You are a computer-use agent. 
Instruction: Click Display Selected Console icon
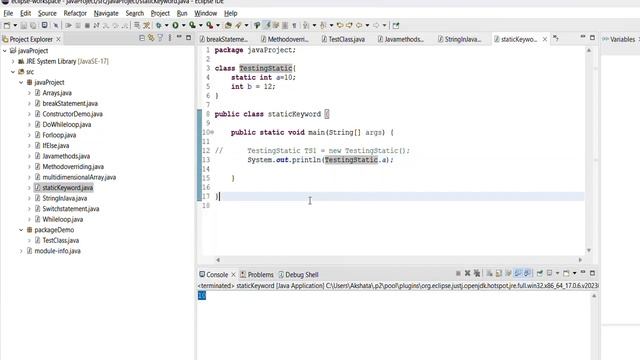549,273
